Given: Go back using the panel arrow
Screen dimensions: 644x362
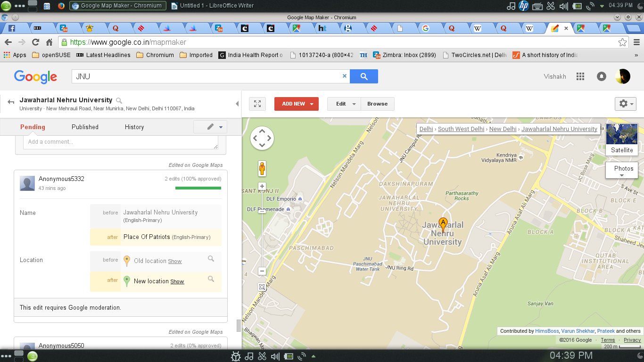Looking at the screenshot, I should (11, 102).
